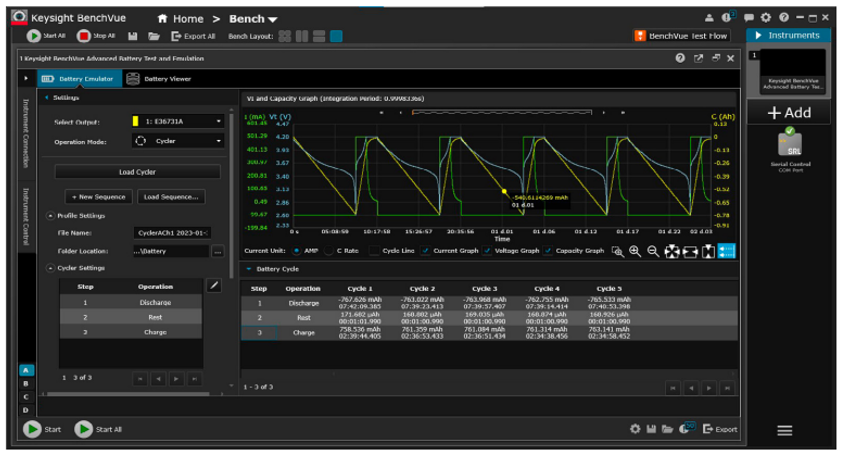
Task: Click the yellow output color swatch
Action: [x=134, y=121]
